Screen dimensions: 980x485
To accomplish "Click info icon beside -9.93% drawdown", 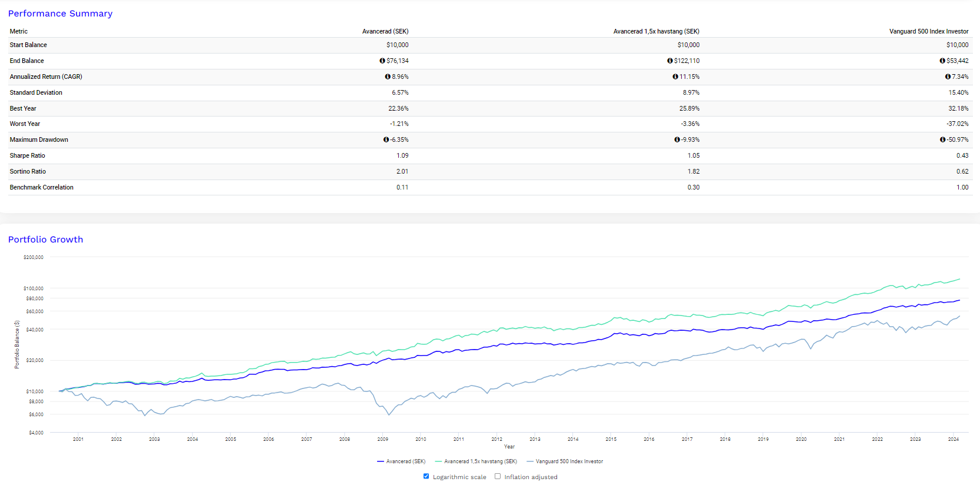I will pyautogui.click(x=677, y=139).
